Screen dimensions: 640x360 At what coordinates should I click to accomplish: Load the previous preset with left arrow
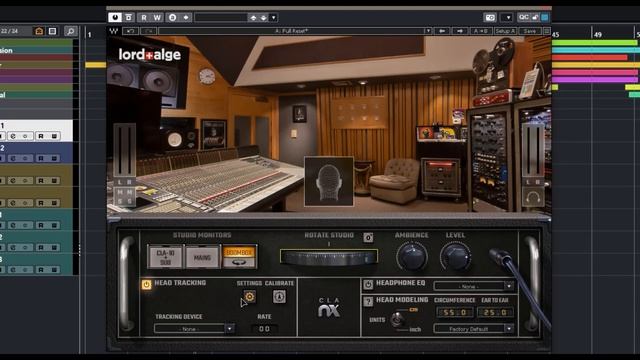(442, 31)
